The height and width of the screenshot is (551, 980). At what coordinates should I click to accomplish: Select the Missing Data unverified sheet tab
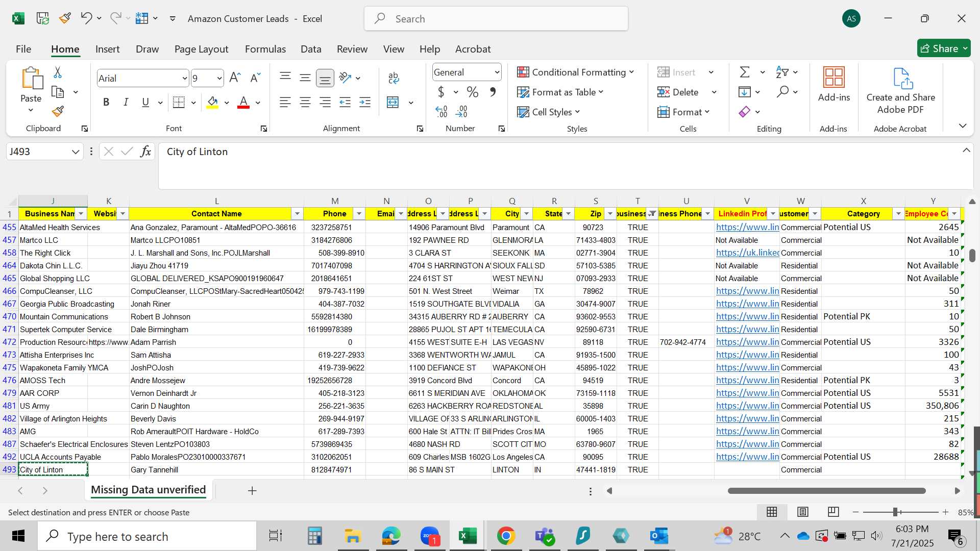click(148, 490)
